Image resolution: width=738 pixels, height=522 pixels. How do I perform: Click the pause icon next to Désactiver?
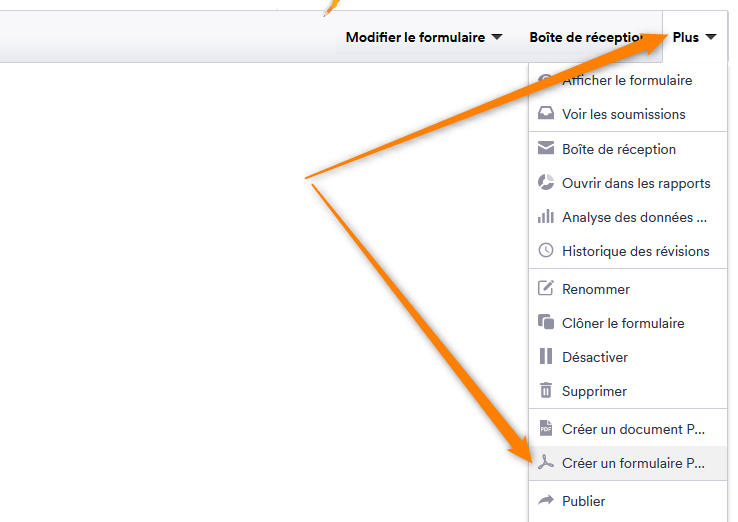(545, 356)
